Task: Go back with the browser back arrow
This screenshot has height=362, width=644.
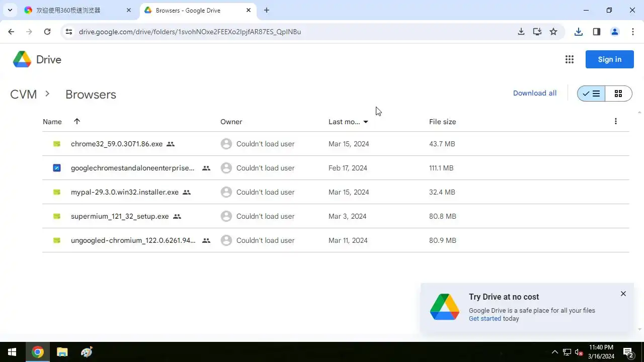Action: [x=11, y=32]
